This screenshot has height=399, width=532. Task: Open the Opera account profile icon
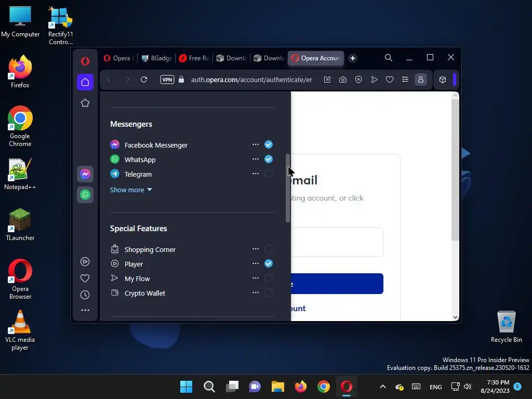[421, 79]
